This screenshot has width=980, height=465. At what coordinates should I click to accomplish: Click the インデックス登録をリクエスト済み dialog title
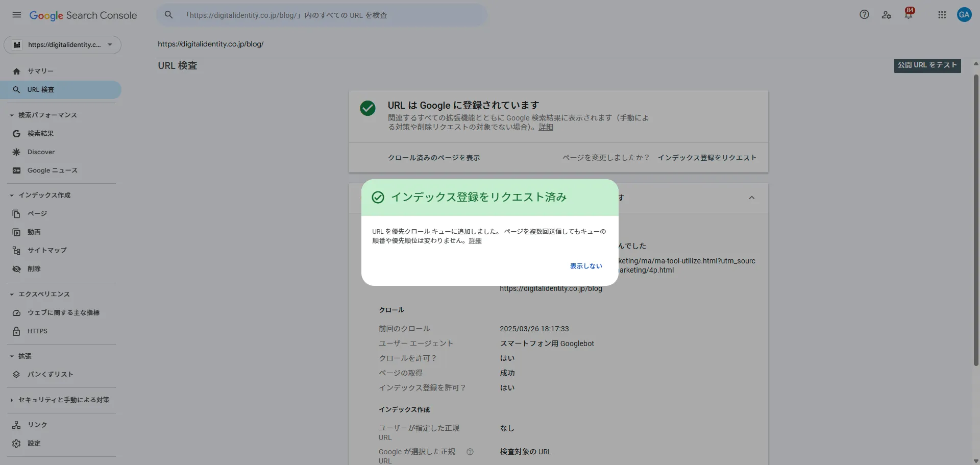[479, 198]
